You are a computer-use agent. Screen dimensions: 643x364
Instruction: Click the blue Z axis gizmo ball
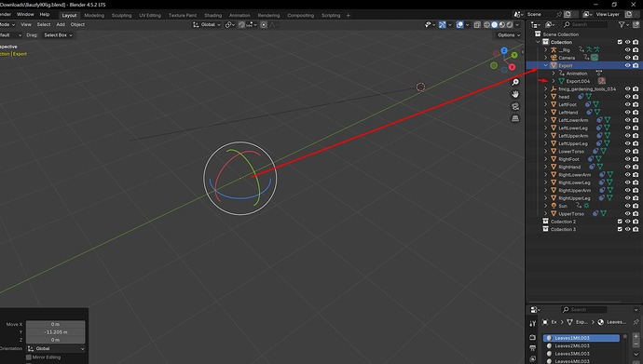click(x=504, y=50)
